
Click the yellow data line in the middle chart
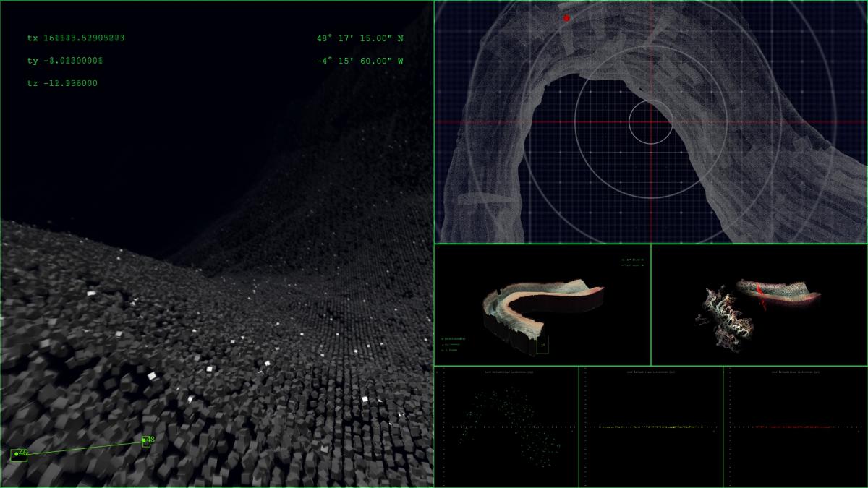651,427
